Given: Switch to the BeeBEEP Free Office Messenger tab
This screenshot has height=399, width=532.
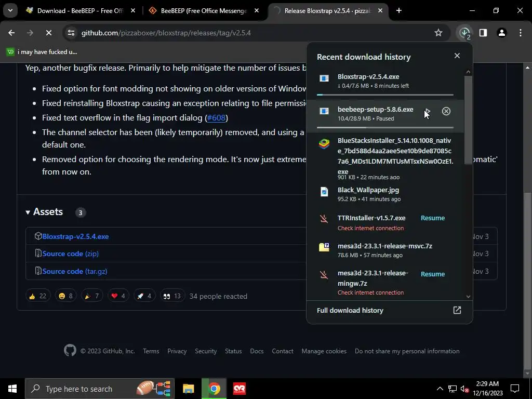Looking at the screenshot, I should pyautogui.click(x=204, y=11).
